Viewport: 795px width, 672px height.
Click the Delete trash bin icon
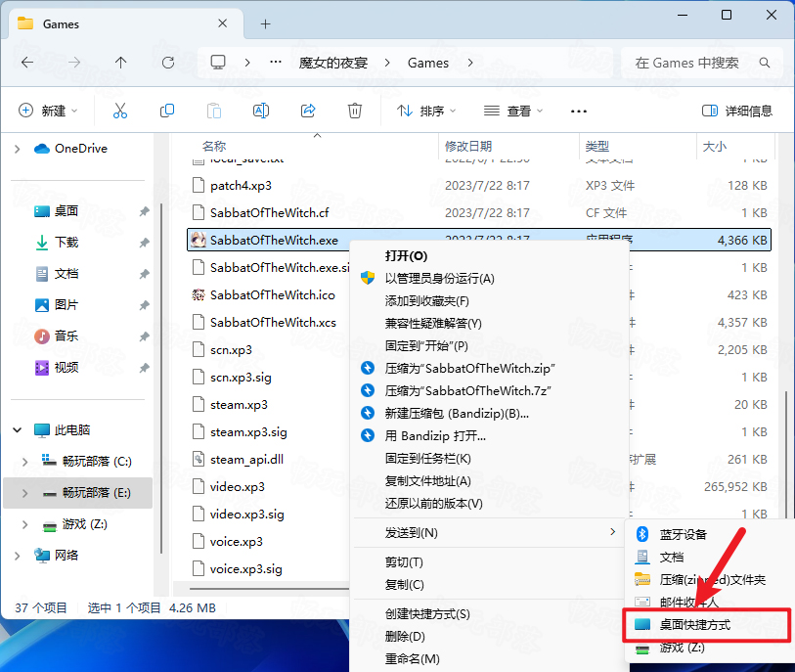354,111
